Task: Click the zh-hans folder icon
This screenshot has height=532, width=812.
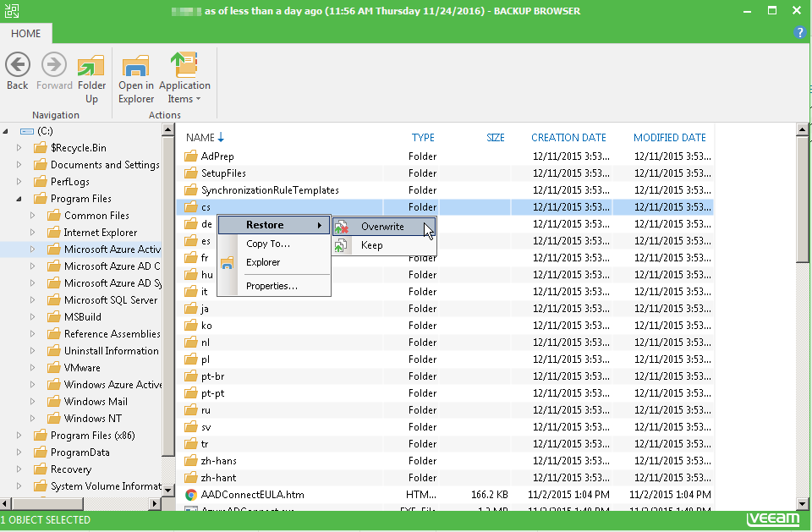Action: (191, 460)
